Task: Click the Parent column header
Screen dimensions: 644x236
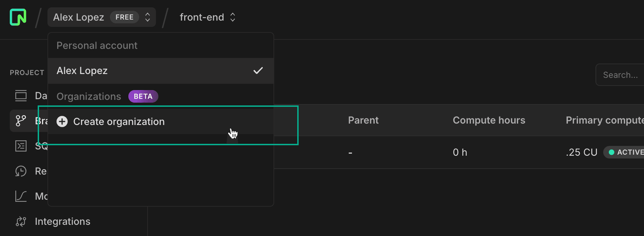Action: tap(363, 120)
